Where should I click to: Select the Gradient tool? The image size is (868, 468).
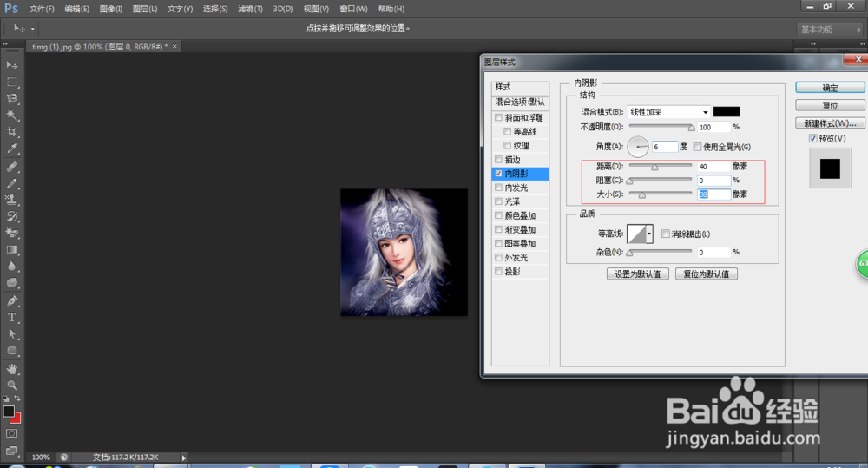(x=11, y=250)
